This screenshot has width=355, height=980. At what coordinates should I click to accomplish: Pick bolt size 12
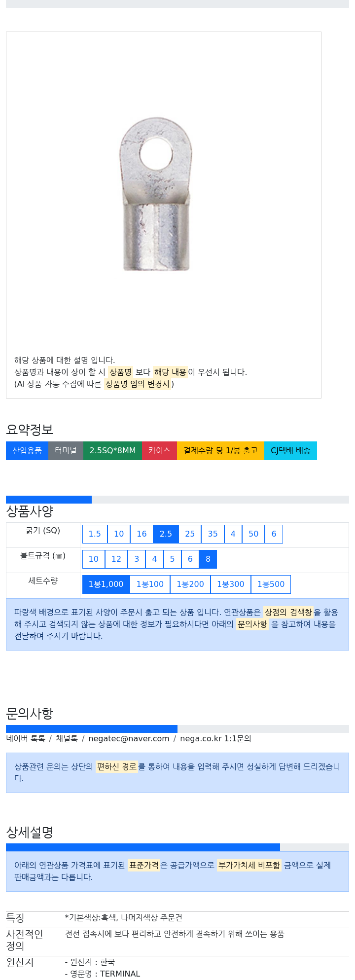click(116, 559)
